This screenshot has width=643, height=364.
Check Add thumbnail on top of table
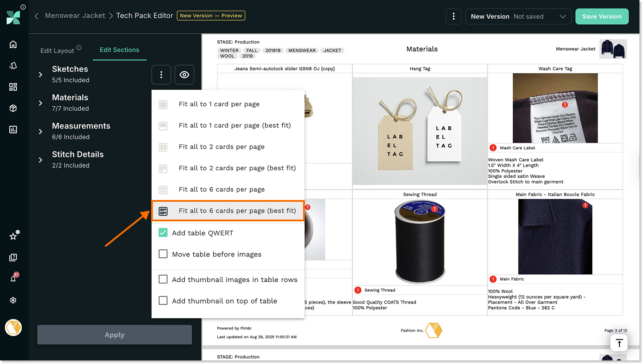coord(163,301)
